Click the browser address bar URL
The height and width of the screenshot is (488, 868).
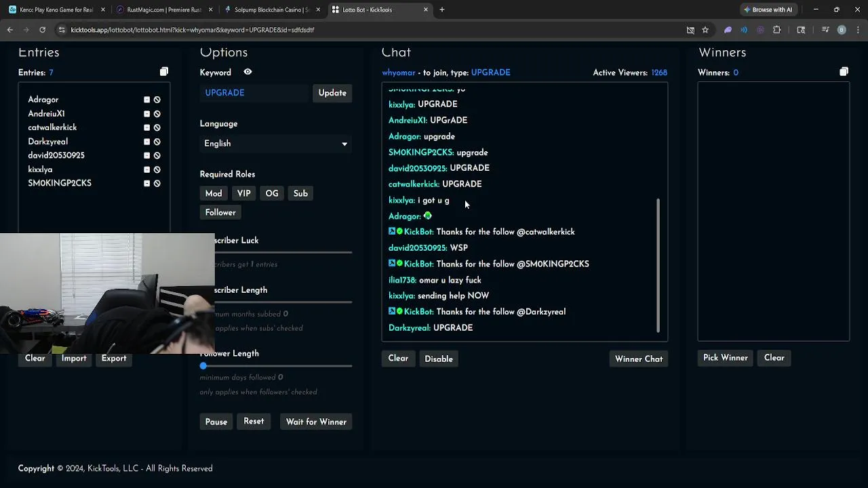pos(193,30)
